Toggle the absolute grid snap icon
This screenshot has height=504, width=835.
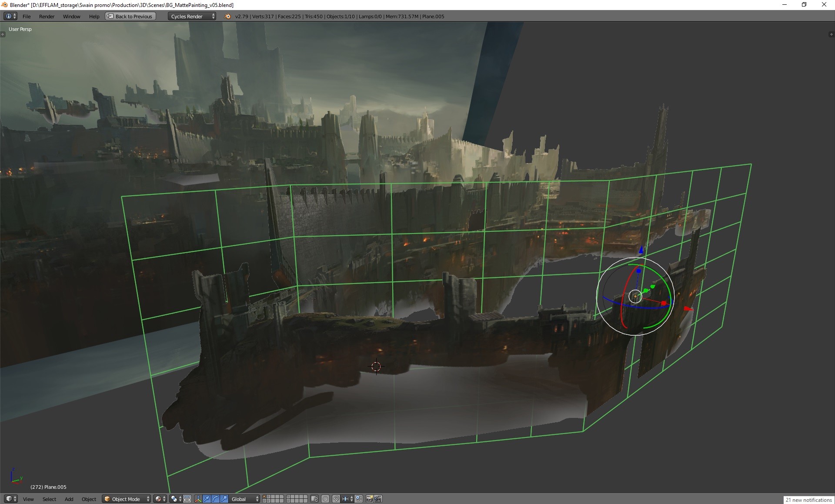(x=359, y=499)
